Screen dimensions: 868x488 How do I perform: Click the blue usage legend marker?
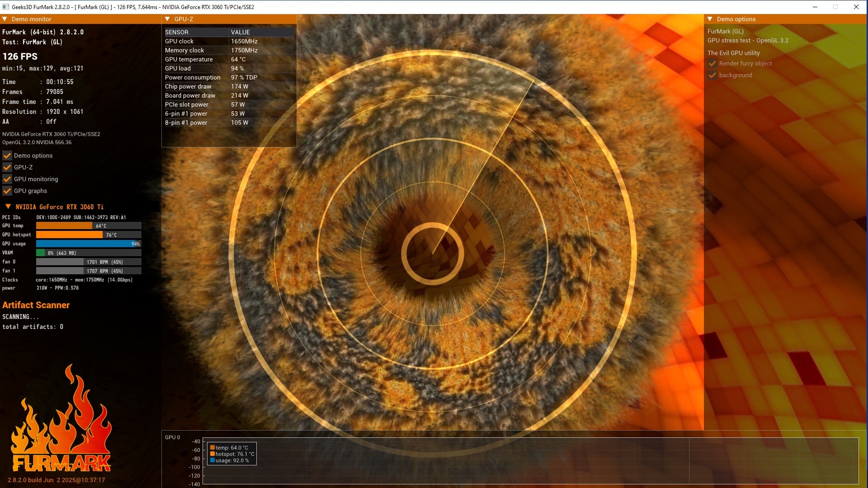[212, 460]
